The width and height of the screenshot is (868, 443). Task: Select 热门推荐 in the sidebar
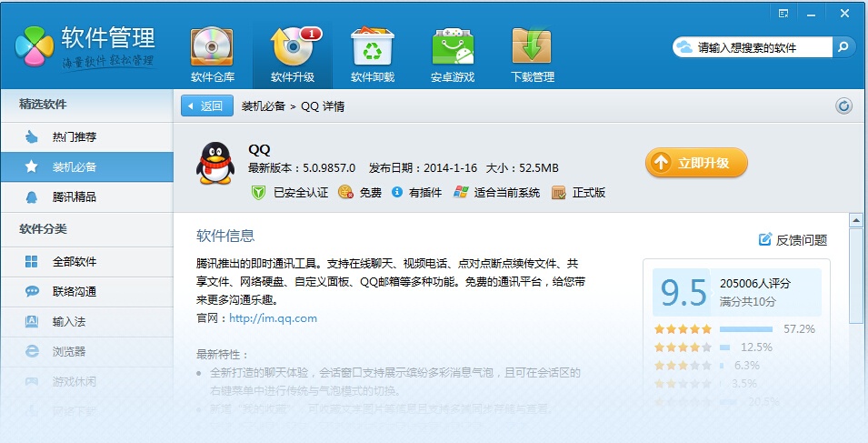[87, 136]
